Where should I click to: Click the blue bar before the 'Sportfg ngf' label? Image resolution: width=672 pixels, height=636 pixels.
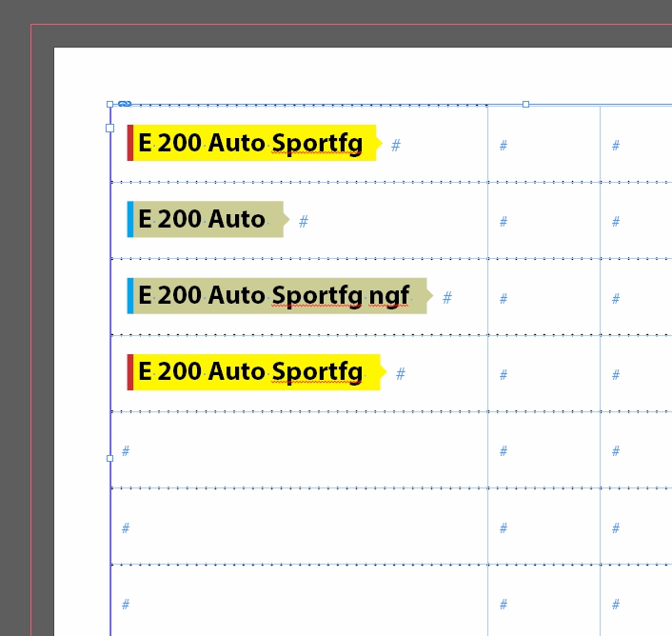[x=130, y=296]
